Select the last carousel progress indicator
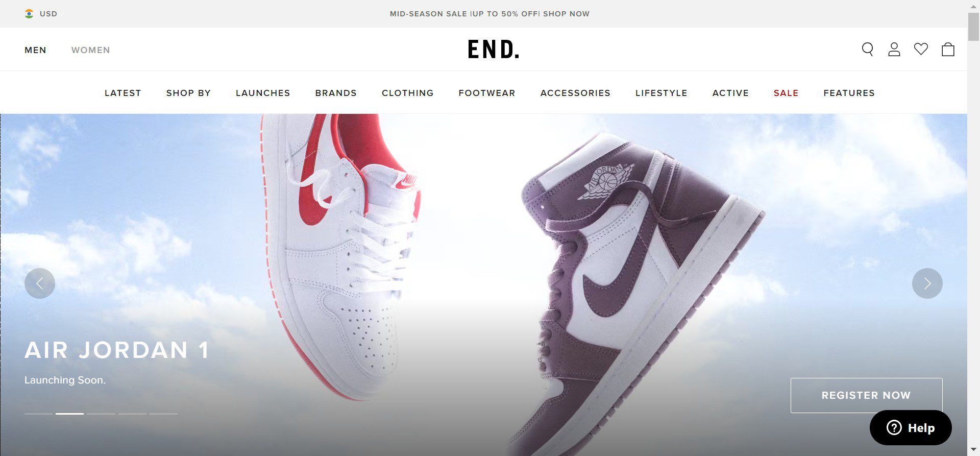Image resolution: width=980 pixels, height=456 pixels. point(163,414)
